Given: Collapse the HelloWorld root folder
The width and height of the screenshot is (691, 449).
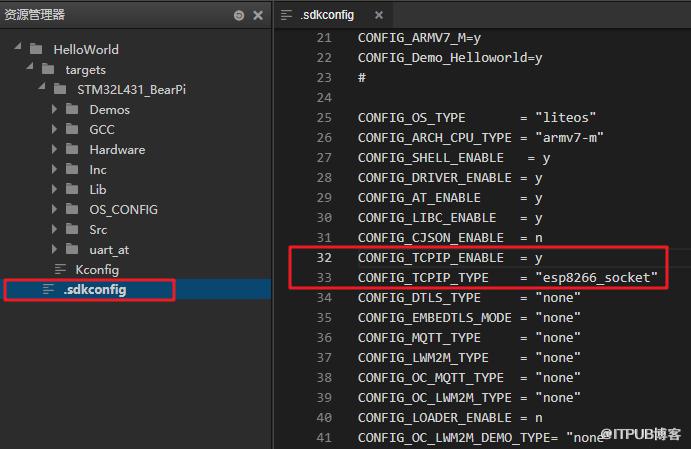Looking at the screenshot, I should pos(18,46).
